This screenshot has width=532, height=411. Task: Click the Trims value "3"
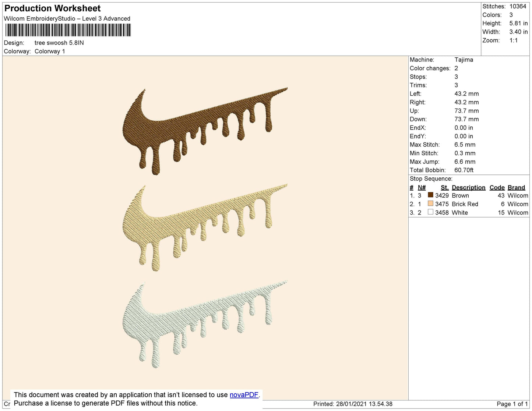(457, 85)
